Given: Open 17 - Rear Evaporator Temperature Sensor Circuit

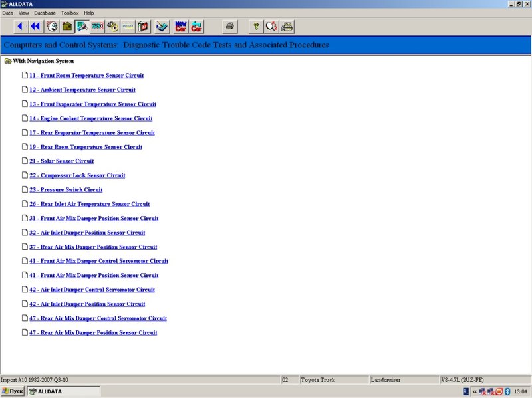Looking at the screenshot, I should click(92, 132).
